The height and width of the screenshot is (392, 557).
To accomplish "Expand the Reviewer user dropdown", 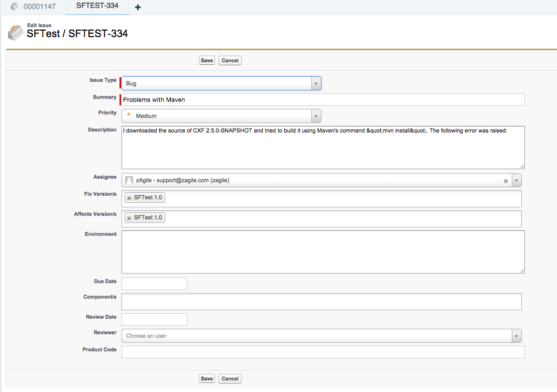I will [516, 336].
